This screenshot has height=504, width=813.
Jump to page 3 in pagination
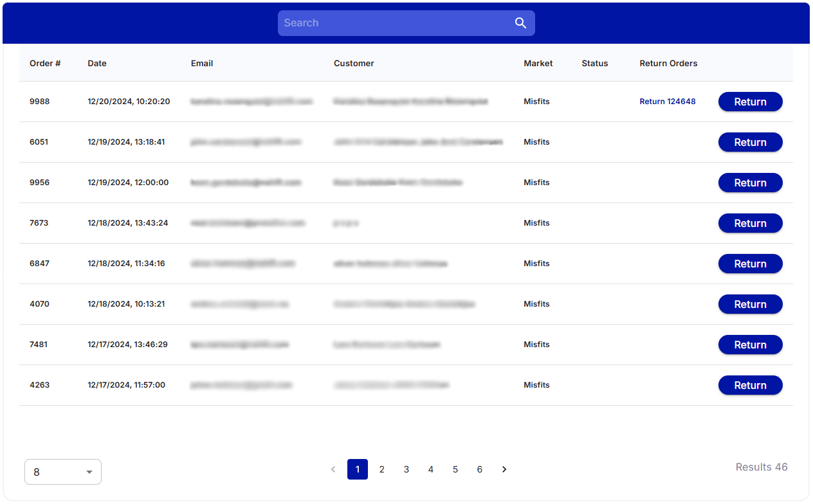pyautogui.click(x=406, y=469)
